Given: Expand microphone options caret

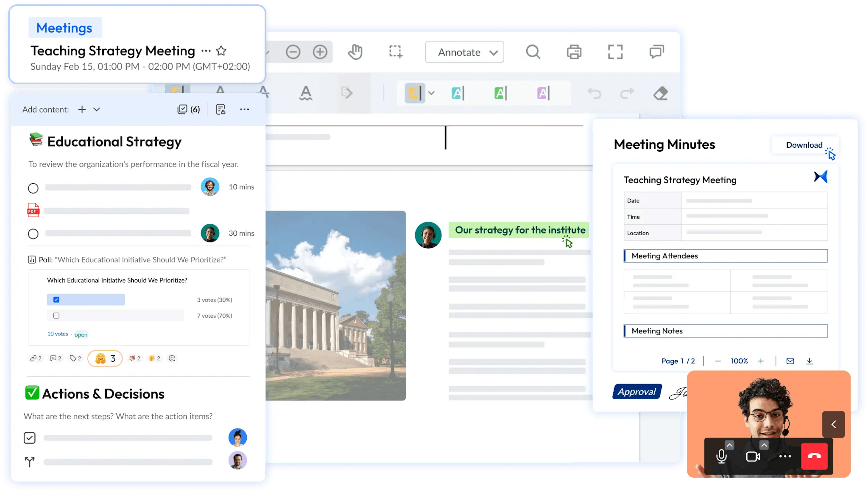Looking at the screenshot, I should pyautogui.click(x=730, y=445).
